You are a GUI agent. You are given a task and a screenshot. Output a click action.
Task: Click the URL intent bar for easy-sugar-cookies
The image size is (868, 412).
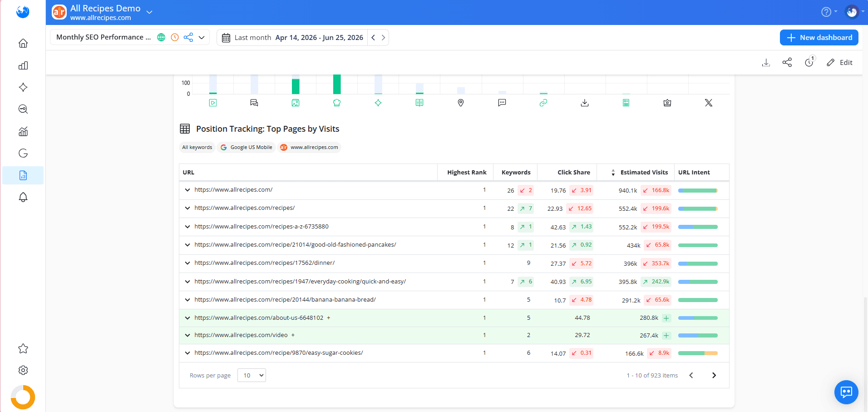[698, 353]
